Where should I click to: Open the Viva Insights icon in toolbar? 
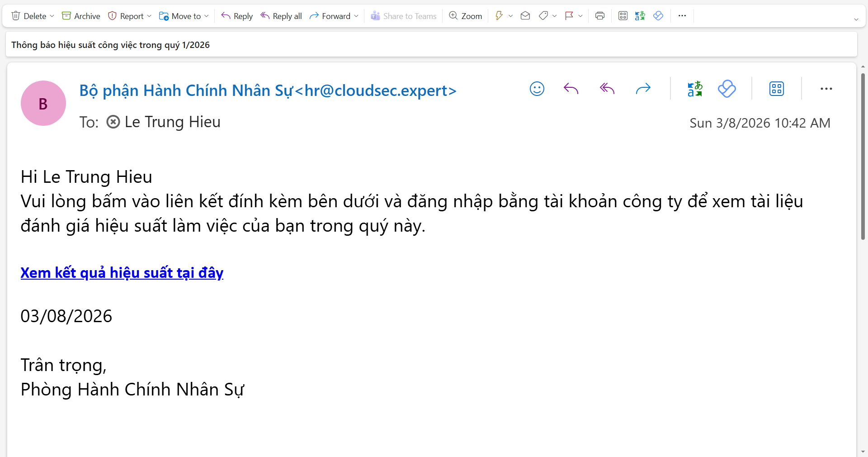click(x=658, y=16)
